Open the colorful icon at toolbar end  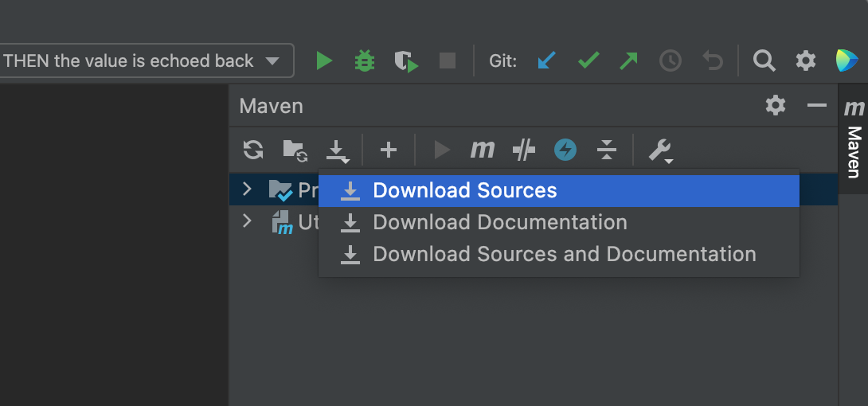point(847,61)
